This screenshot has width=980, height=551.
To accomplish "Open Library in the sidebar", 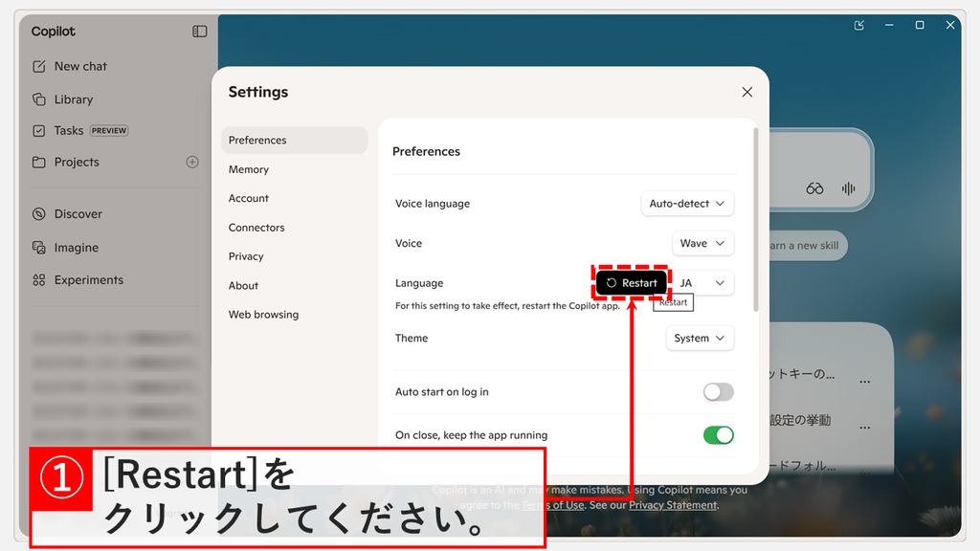I will [62, 99].
